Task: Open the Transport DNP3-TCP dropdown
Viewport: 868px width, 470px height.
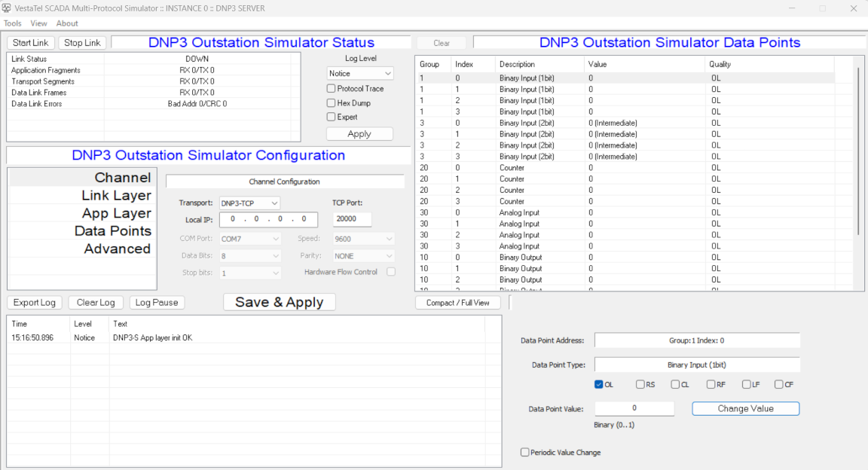Action: [x=249, y=203]
